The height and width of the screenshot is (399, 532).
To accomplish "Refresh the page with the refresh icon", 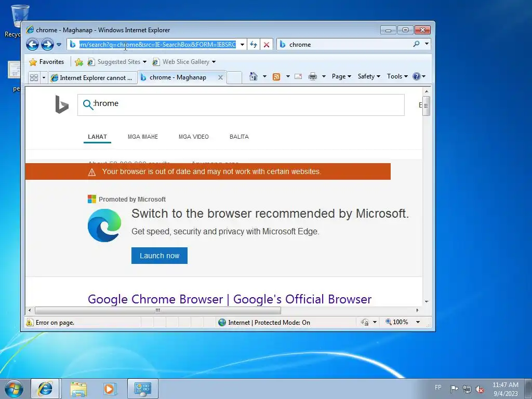I will point(254,45).
